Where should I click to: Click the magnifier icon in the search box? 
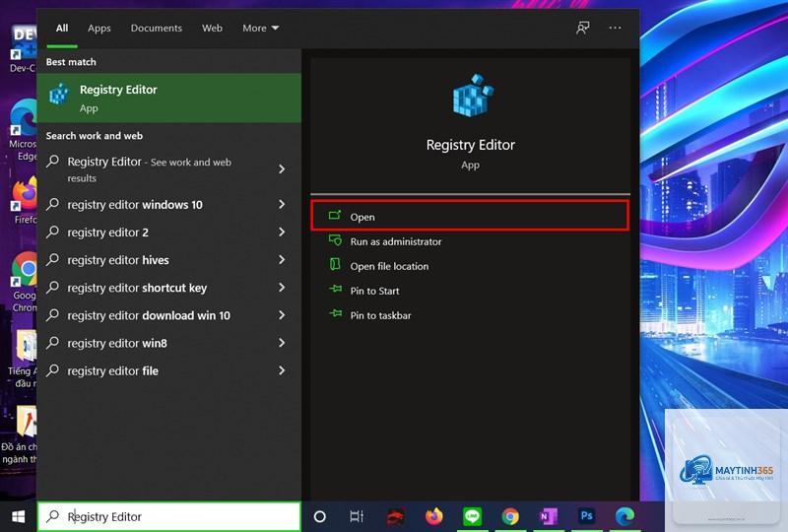tap(52, 516)
